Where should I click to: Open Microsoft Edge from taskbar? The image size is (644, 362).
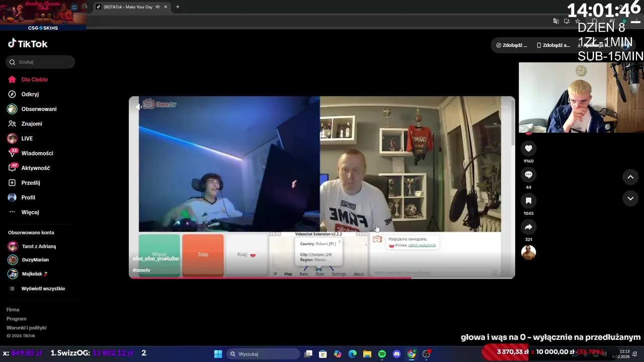pos(353,354)
